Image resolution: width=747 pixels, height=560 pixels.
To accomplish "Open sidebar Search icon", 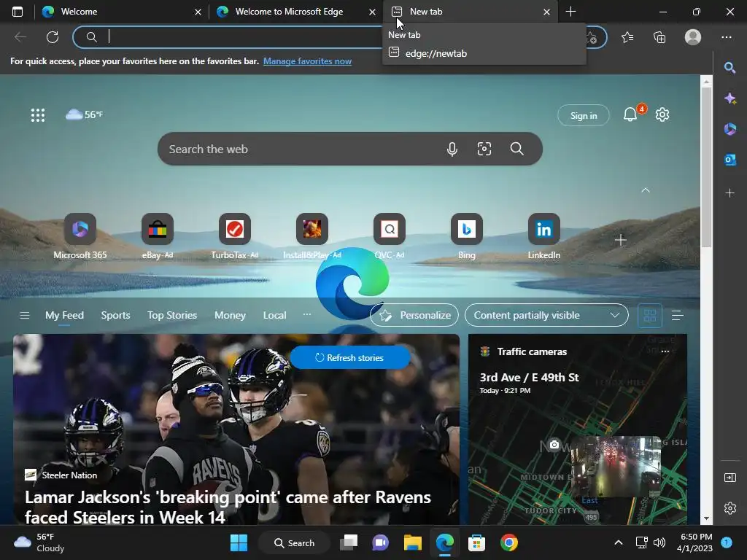I will (x=729, y=68).
